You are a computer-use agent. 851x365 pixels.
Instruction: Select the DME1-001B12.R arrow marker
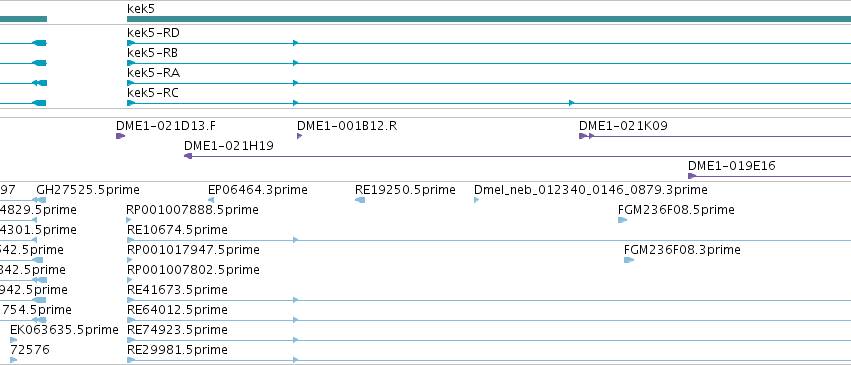coord(300,136)
